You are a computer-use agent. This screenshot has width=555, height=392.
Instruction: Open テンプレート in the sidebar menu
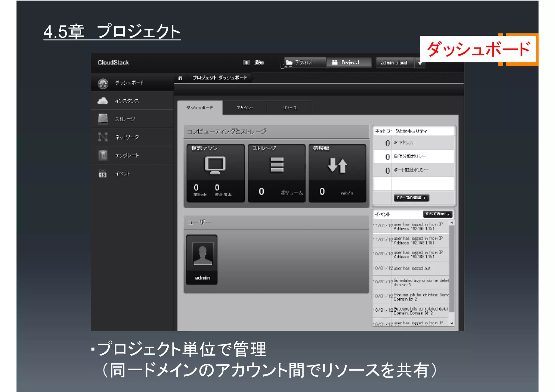click(132, 155)
